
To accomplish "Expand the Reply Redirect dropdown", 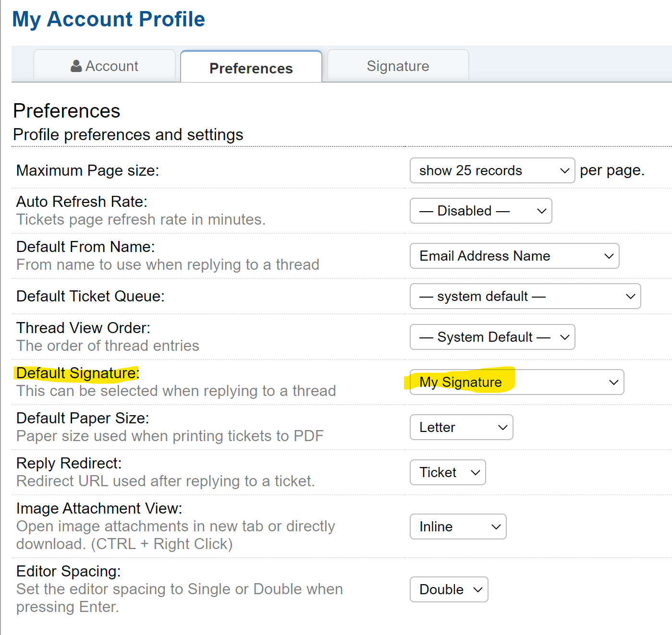I will coord(447,472).
